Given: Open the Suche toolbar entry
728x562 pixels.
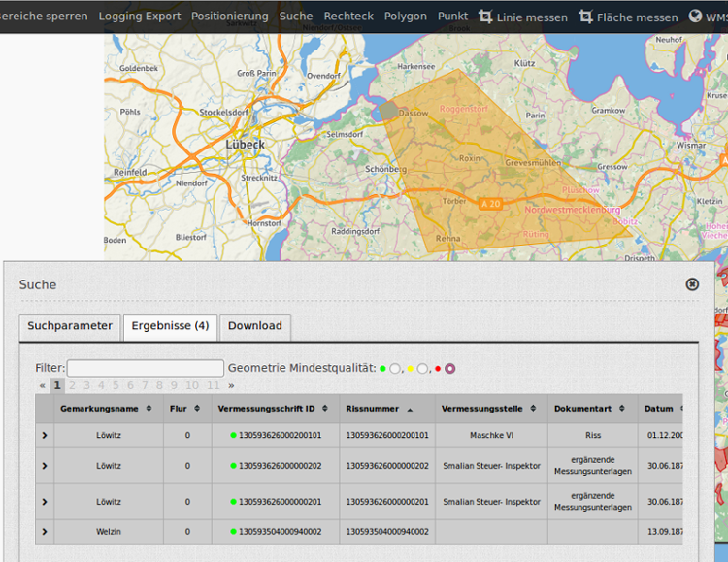Looking at the screenshot, I should pyautogui.click(x=296, y=17).
